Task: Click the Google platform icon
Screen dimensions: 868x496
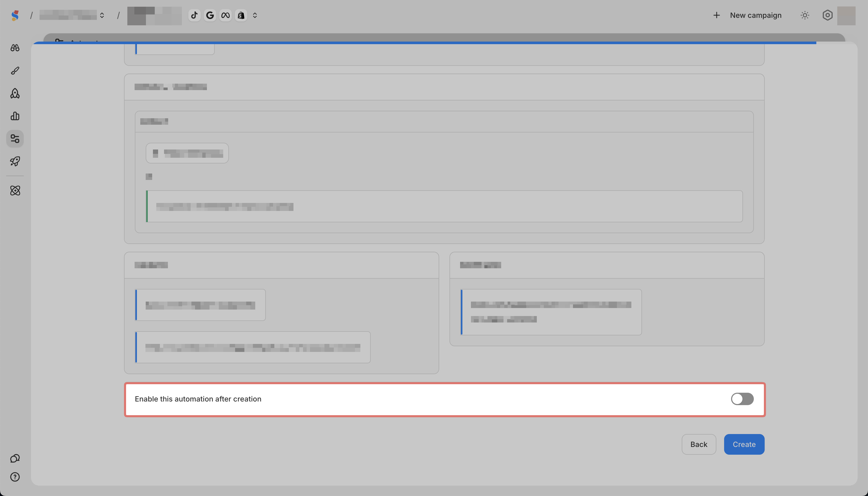Action: (210, 15)
